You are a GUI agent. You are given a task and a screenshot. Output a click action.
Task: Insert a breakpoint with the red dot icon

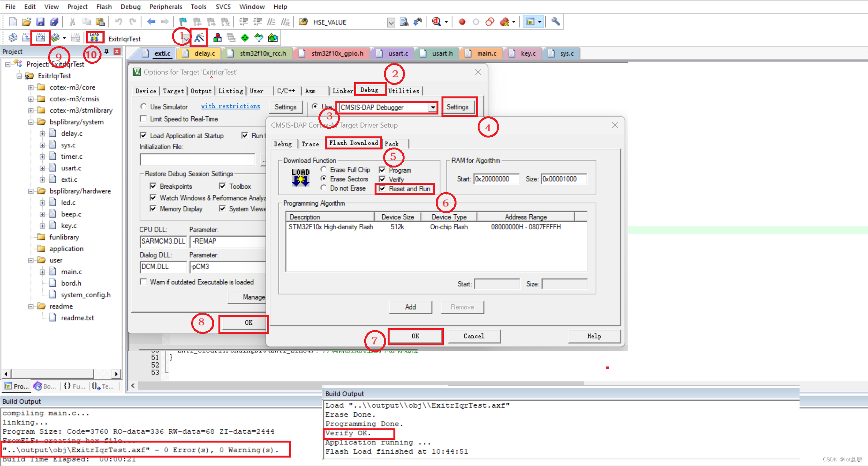[462, 22]
